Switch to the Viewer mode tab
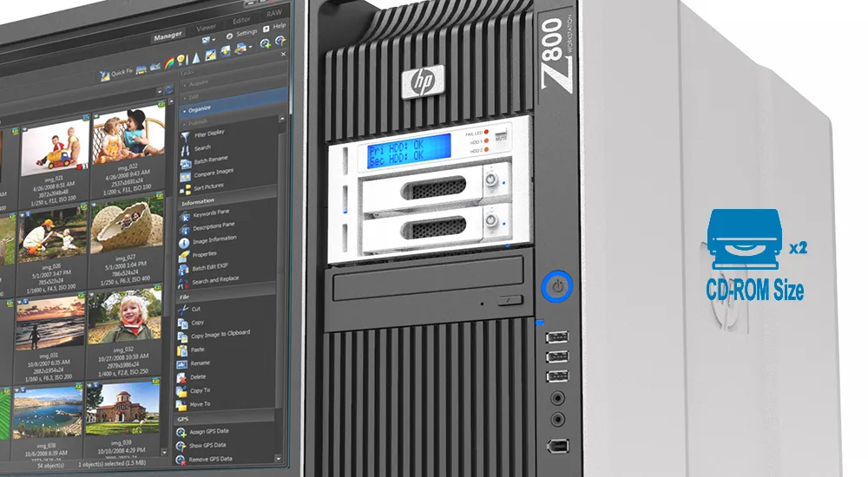868x477 pixels. click(206, 28)
